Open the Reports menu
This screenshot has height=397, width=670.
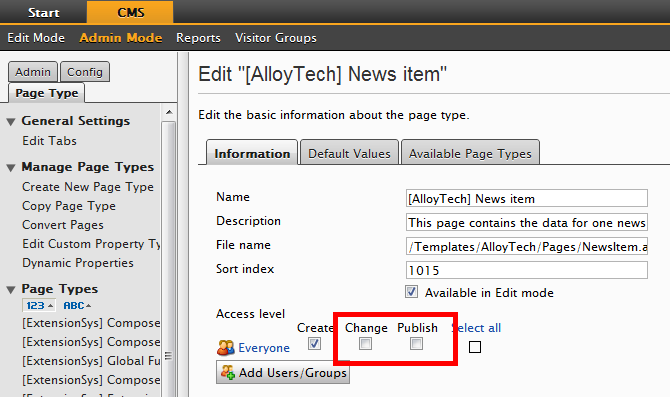pyautogui.click(x=198, y=38)
